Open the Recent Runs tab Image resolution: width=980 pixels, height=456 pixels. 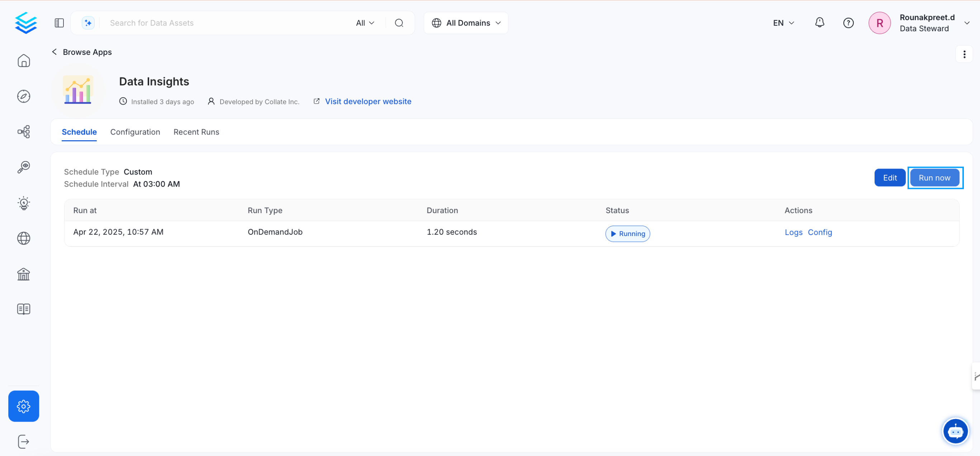[x=196, y=132]
